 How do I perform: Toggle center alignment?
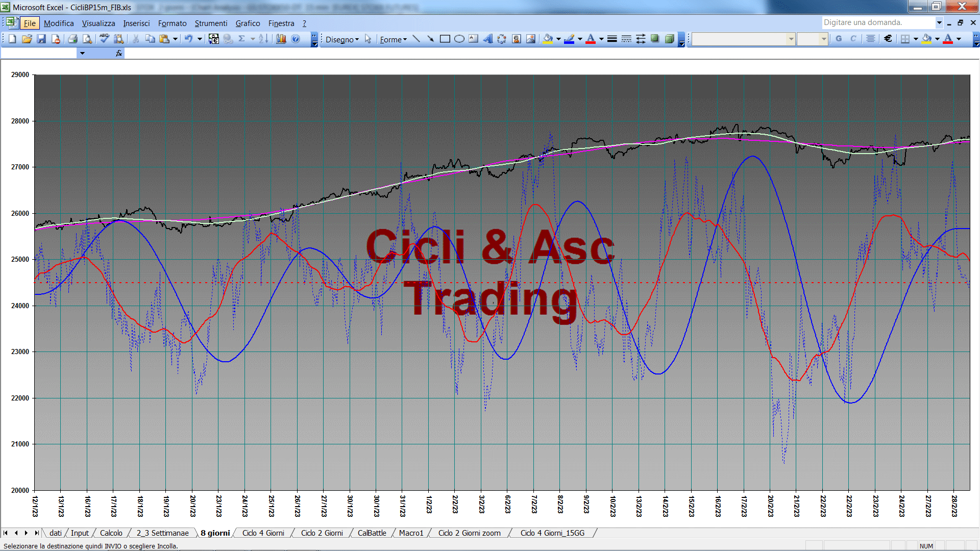coord(871,39)
